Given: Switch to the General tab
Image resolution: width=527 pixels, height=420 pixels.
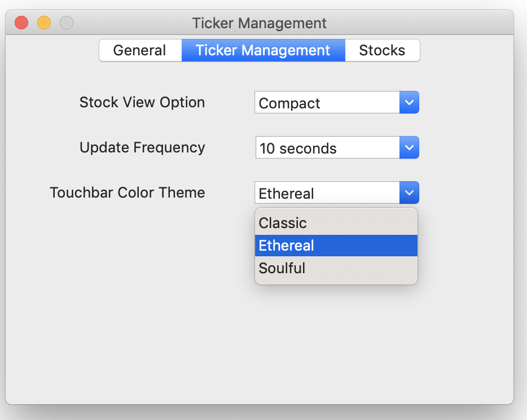Looking at the screenshot, I should click(140, 50).
